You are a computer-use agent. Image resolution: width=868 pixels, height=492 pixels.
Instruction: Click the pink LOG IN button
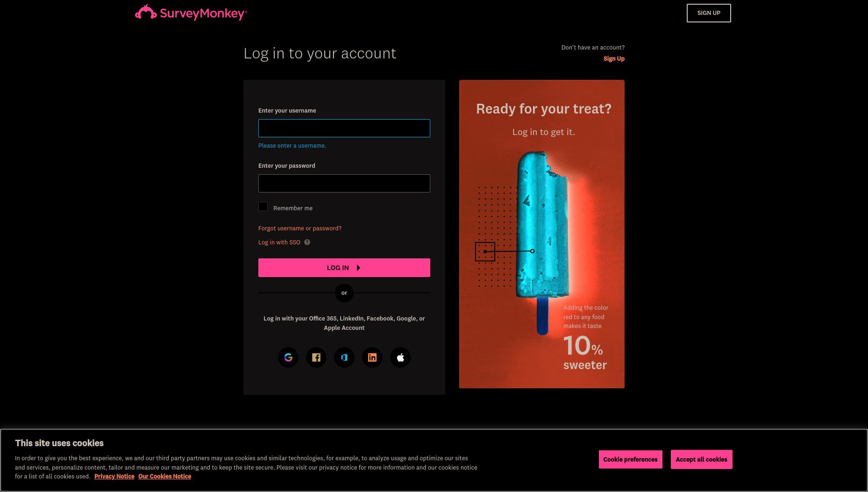click(344, 268)
